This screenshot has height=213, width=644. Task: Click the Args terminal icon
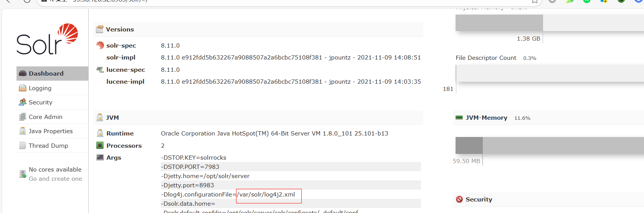[100, 157]
